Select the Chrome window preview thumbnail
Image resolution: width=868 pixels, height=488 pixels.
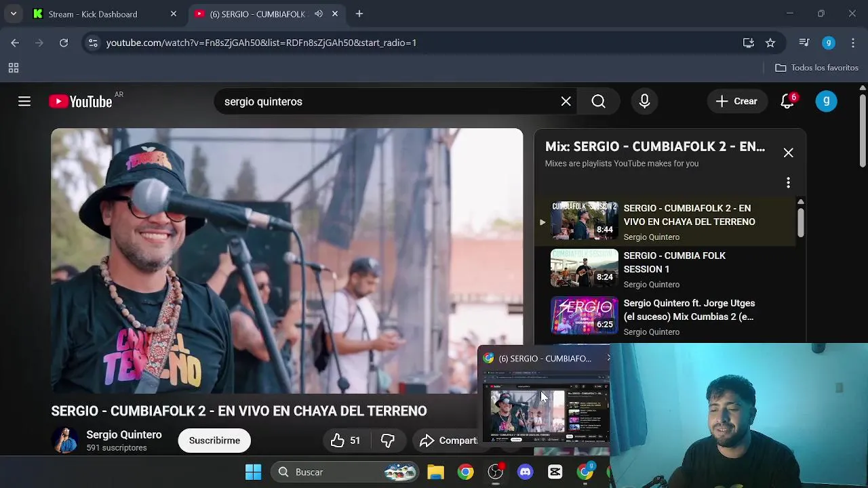pyautogui.click(x=545, y=405)
